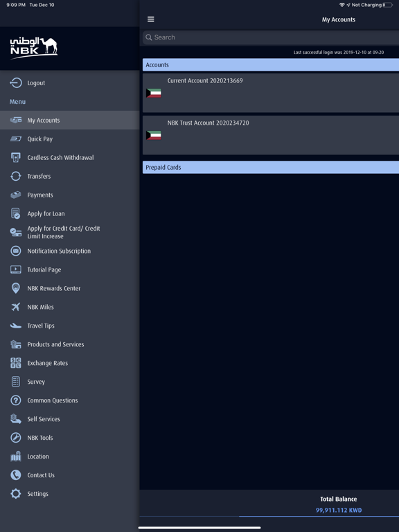Click the Location map icon
This screenshot has width=399, height=532.
[16, 456]
